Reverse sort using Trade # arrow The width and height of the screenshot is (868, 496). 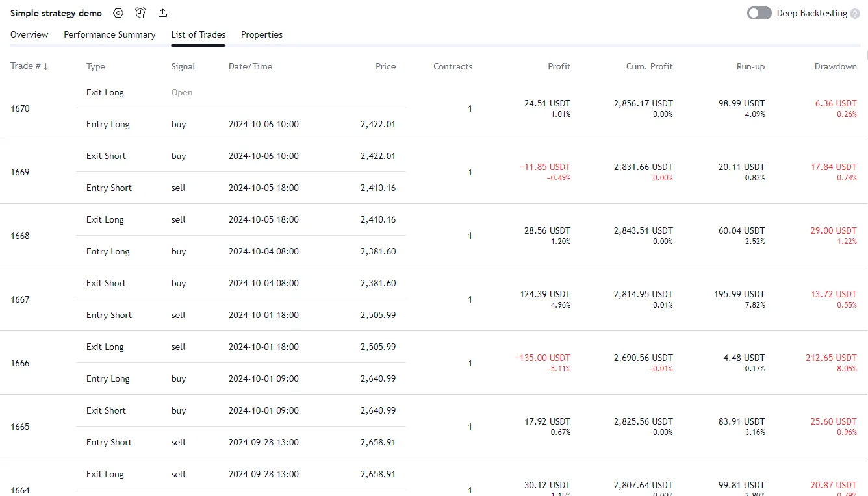pos(46,66)
